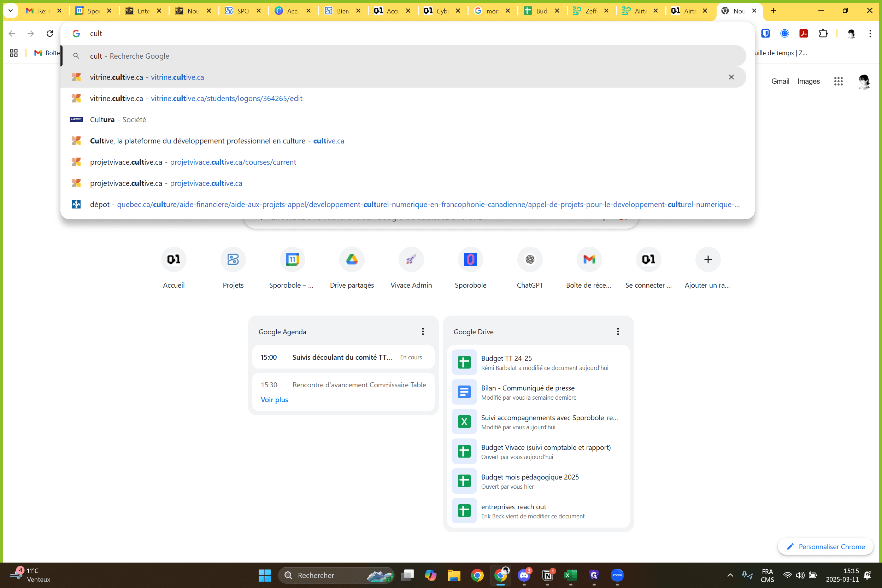Open the tab search dropdown arrow
This screenshot has height=588, width=882.
coord(11,11)
